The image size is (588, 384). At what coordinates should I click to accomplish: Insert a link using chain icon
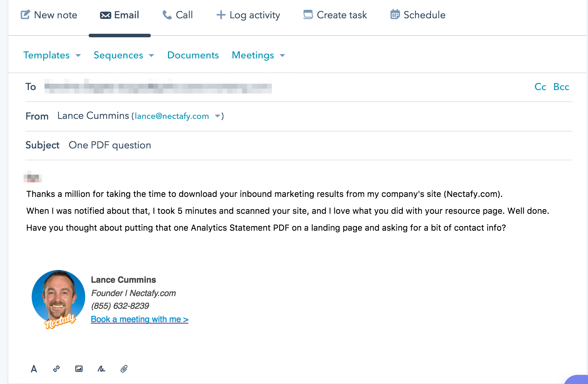(x=56, y=369)
